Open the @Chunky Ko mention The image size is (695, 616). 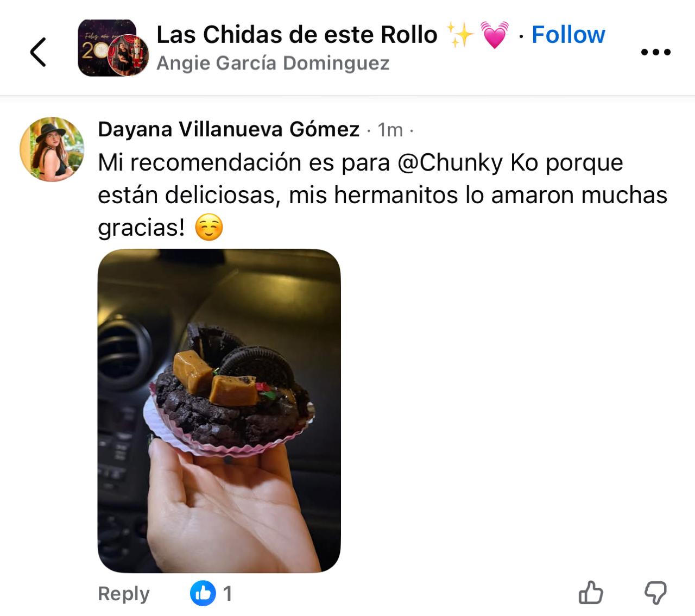(468, 162)
